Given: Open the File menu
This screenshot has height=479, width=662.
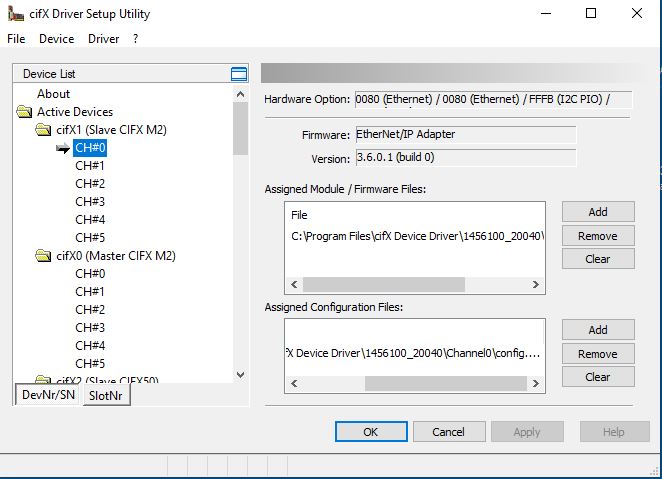Looking at the screenshot, I should click(16, 39).
